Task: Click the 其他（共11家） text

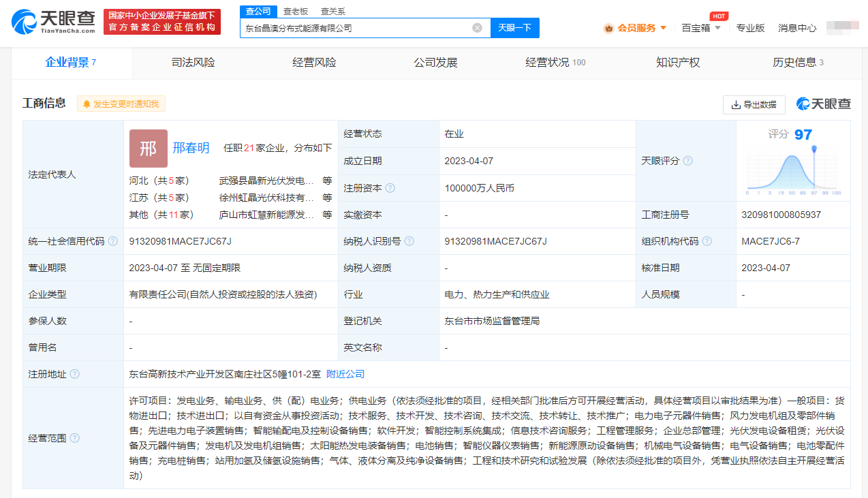Action: pos(161,215)
